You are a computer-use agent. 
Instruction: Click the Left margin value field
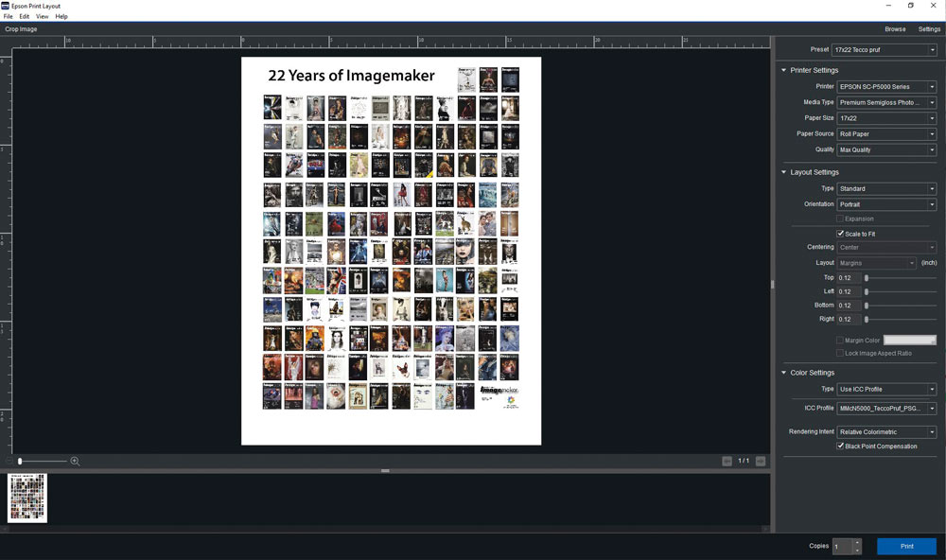[849, 291]
